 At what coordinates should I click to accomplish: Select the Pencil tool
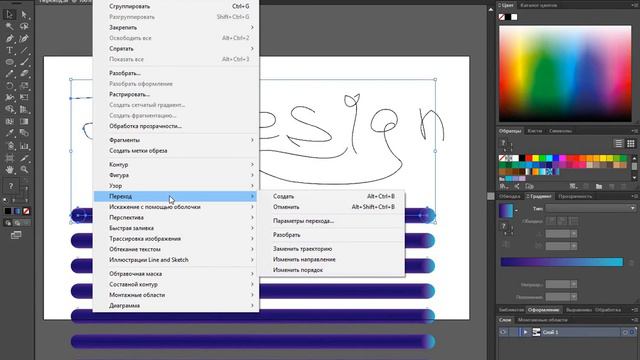tap(9, 74)
